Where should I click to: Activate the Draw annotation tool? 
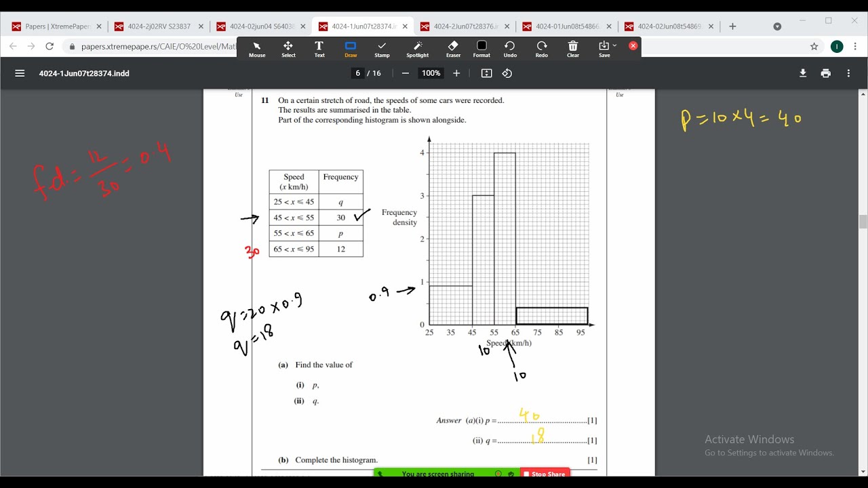pyautogui.click(x=351, y=49)
